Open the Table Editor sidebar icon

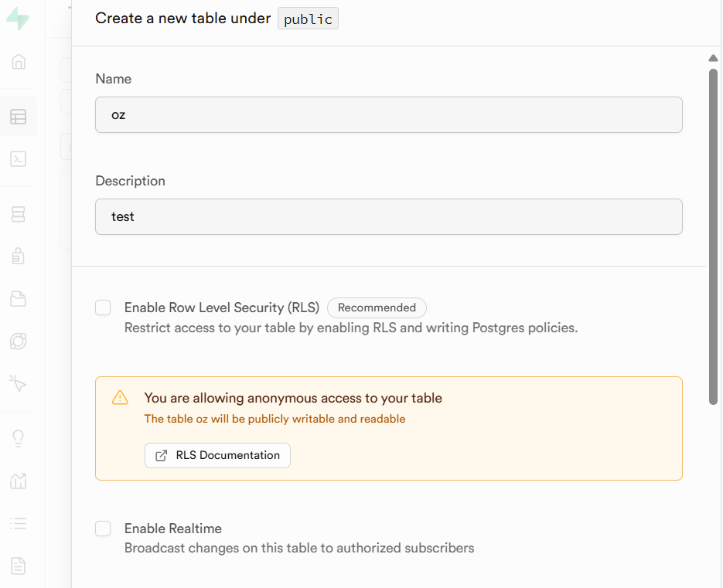tap(19, 117)
